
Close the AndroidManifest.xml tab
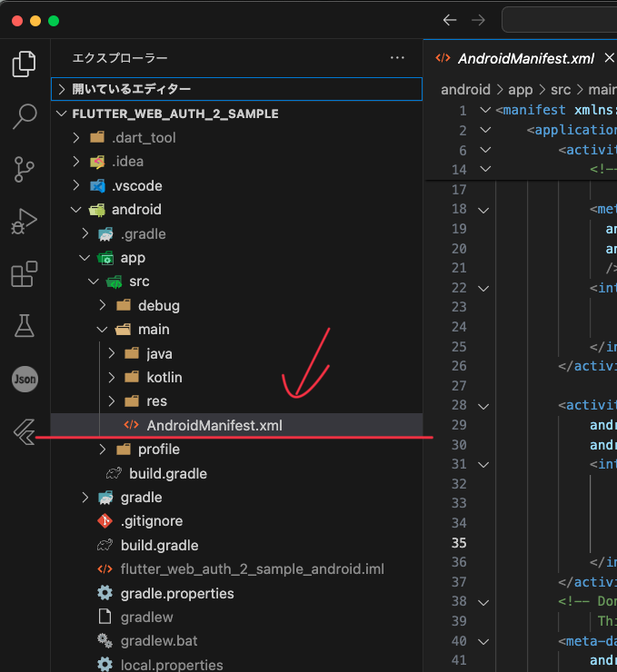pyautogui.click(x=610, y=58)
